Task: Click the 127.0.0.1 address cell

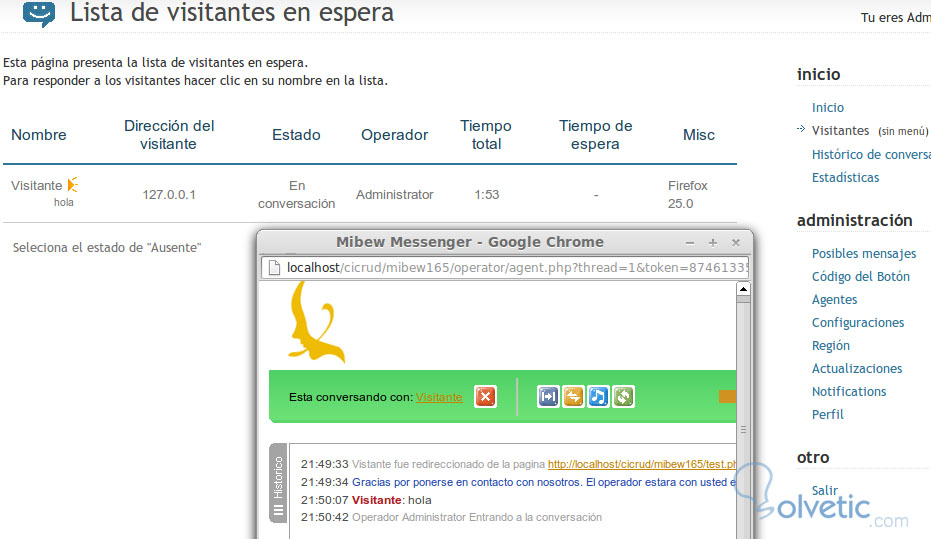Action: (x=169, y=195)
